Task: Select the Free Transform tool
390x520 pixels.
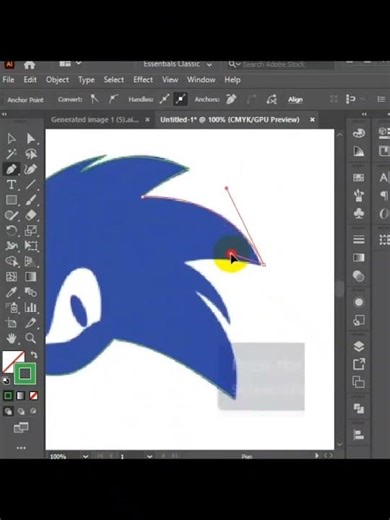Action: (31, 246)
